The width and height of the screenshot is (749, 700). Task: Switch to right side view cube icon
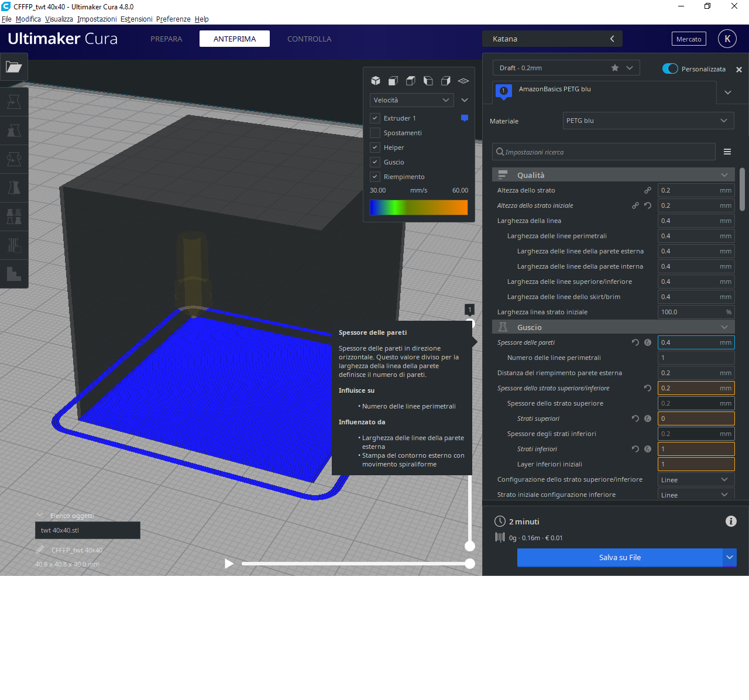pos(446,81)
